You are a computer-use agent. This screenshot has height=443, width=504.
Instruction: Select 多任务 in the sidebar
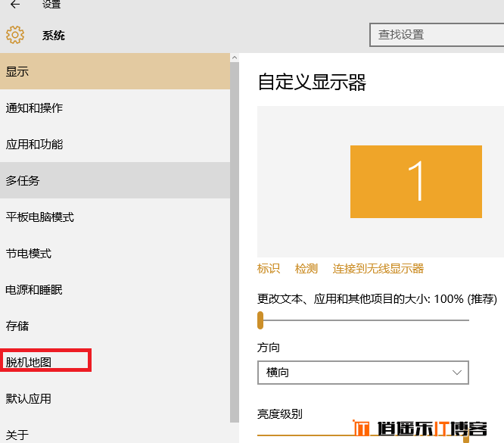(x=115, y=180)
